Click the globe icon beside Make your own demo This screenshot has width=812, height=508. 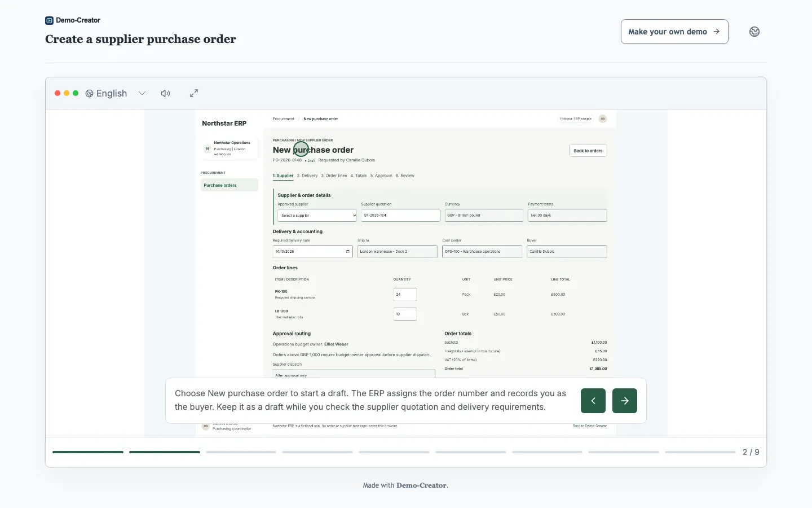coord(754,32)
